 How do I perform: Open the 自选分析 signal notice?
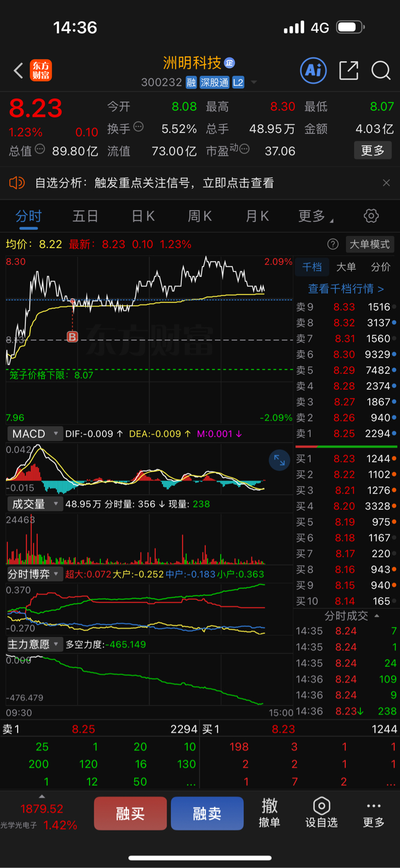(x=154, y=183)
